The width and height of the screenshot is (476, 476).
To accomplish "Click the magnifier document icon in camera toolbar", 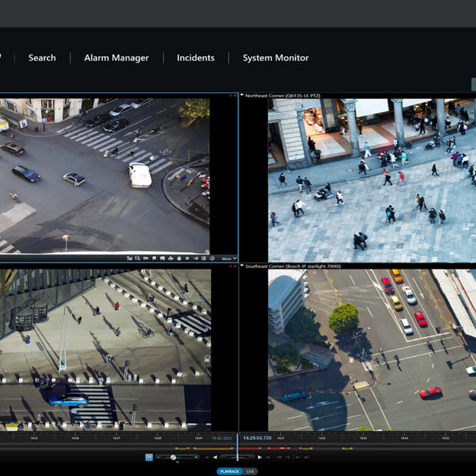I will 137,258.
